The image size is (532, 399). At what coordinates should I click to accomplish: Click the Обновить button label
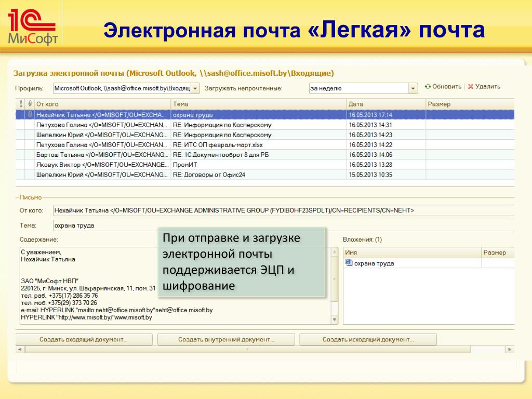pyautogui.click(x=446, y=87)
